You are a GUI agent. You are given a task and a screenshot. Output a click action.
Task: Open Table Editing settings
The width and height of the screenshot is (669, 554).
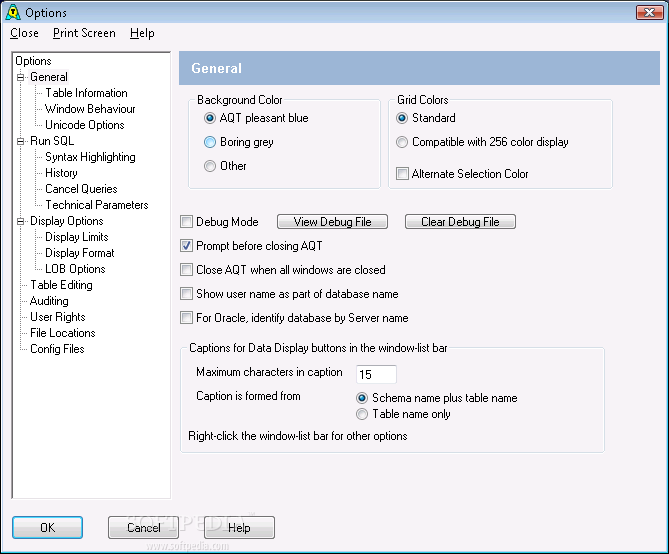(x=61, y=285)
